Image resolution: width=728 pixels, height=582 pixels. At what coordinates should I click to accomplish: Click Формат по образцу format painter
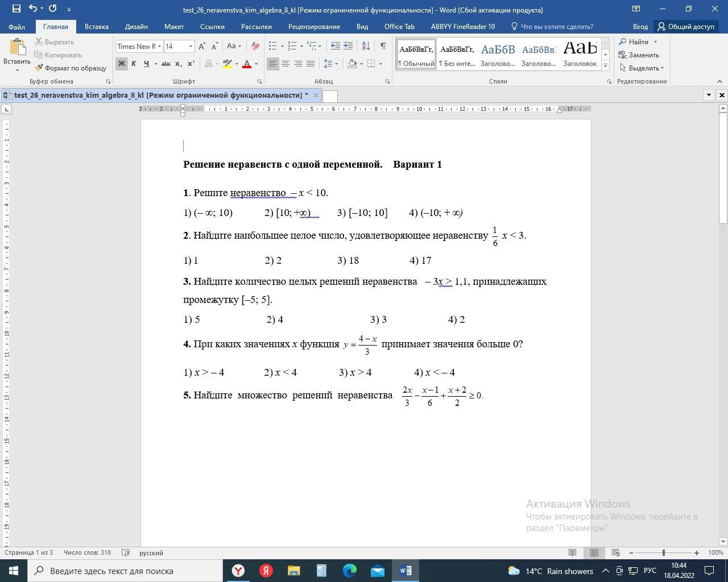pos(71,68)
